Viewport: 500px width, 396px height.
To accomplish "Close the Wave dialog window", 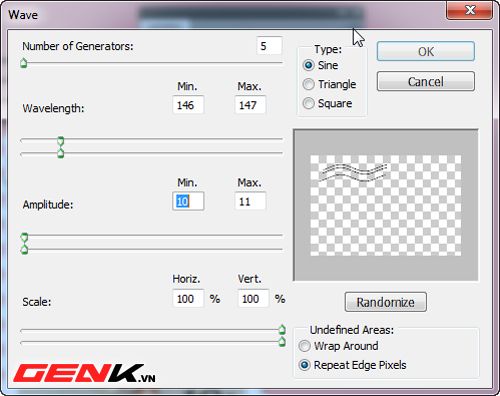I will pos(470,10).
